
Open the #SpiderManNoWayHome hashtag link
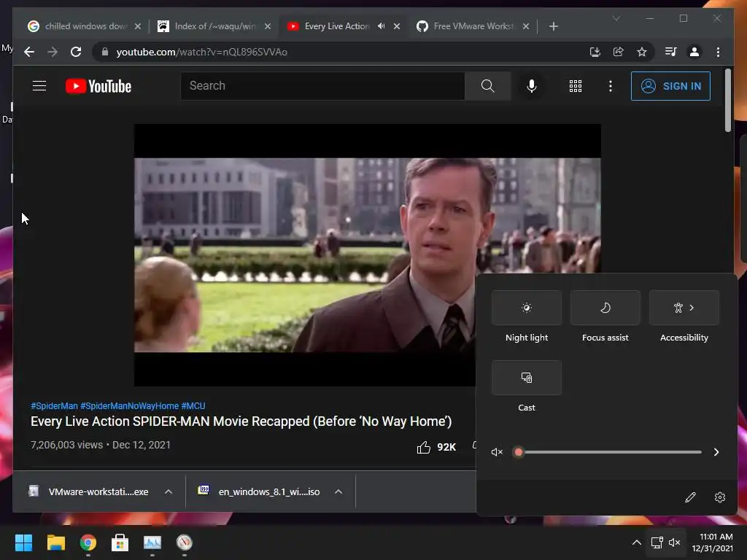coord(130,405)
